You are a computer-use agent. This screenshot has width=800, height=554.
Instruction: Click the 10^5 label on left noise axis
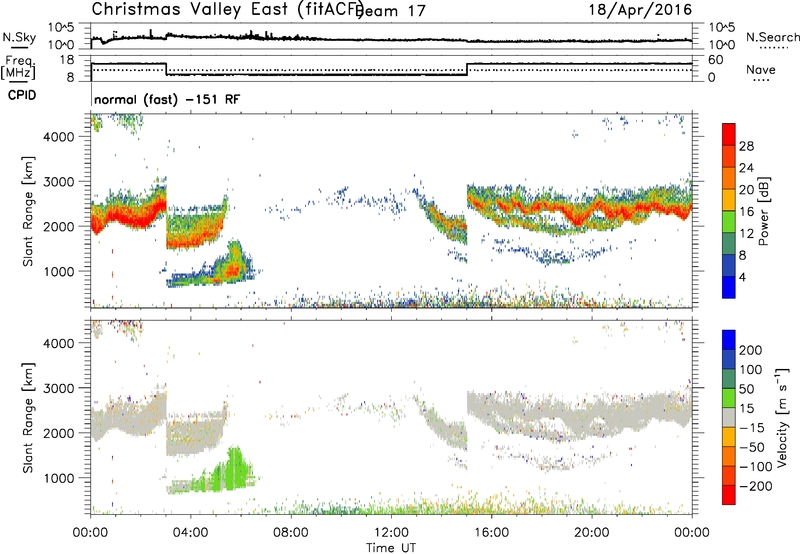click(61, 28)
